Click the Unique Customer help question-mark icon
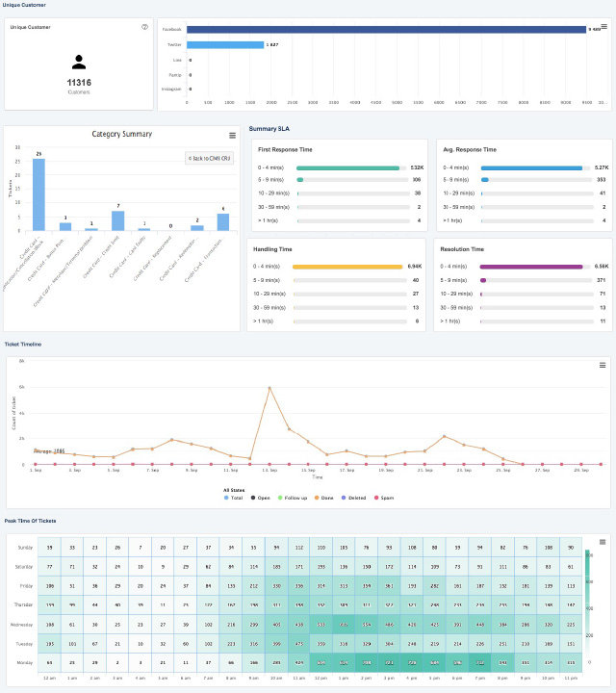 (x=144, y=27)
